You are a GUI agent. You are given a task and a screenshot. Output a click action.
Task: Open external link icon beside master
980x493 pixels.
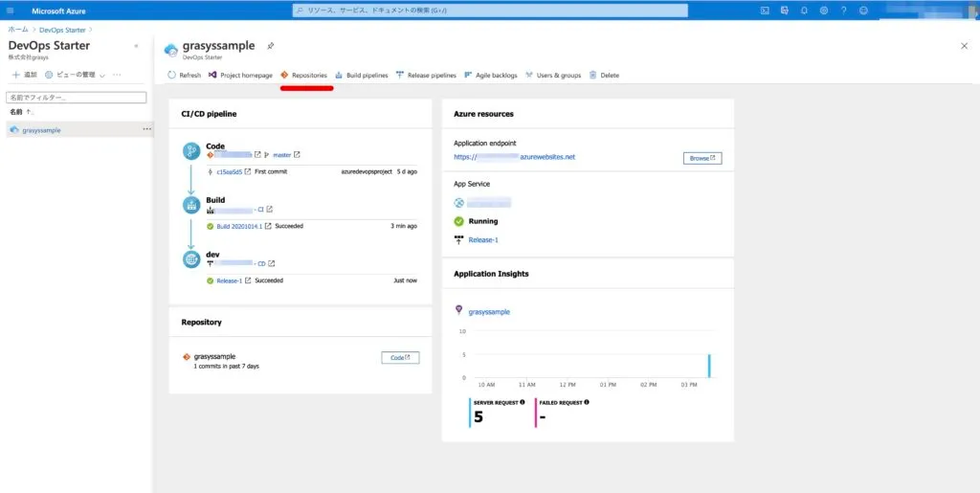(x=297, y=154)
